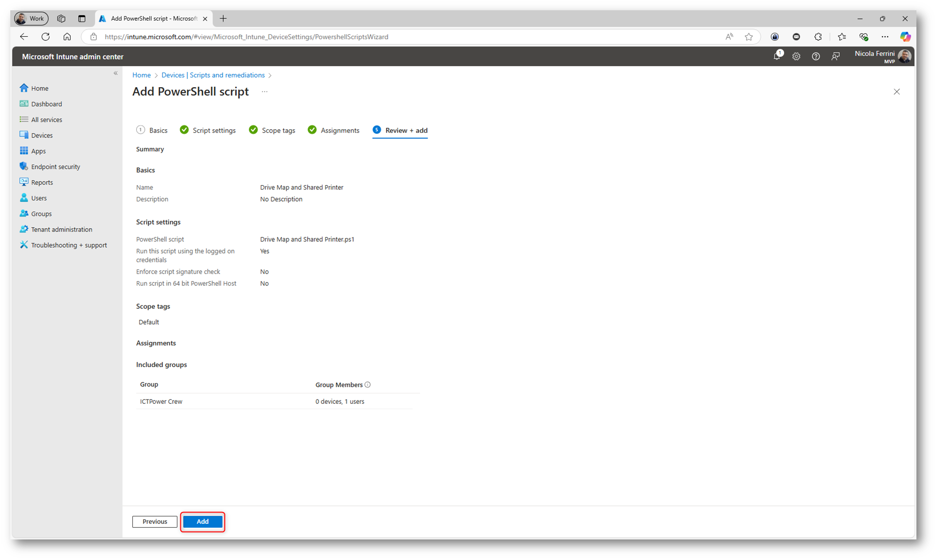Image resolution: width=937 pixels, height=560 pixels.
Task: Click Drive Map and Shared Printer.ps1 value
Action: (307, 239)
